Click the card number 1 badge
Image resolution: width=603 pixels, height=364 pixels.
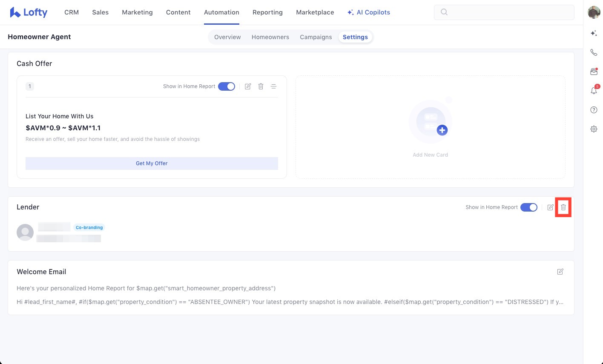click(x=29, y=86)
